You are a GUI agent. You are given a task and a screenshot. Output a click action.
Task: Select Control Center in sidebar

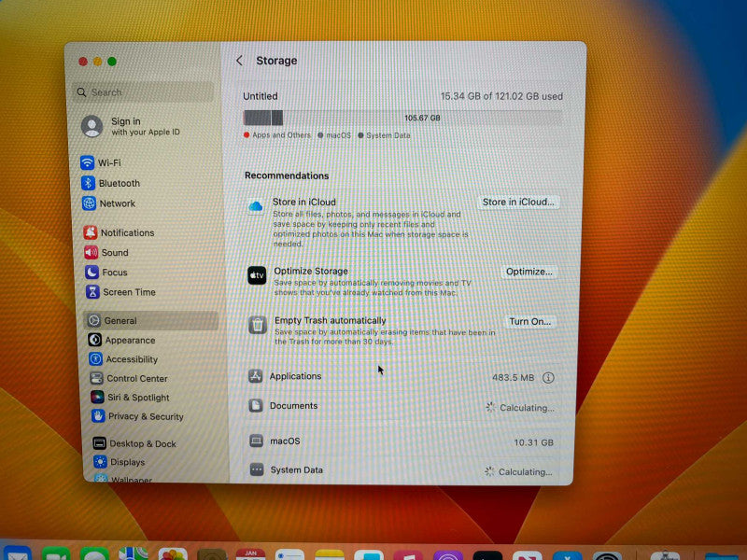(129, 379)
